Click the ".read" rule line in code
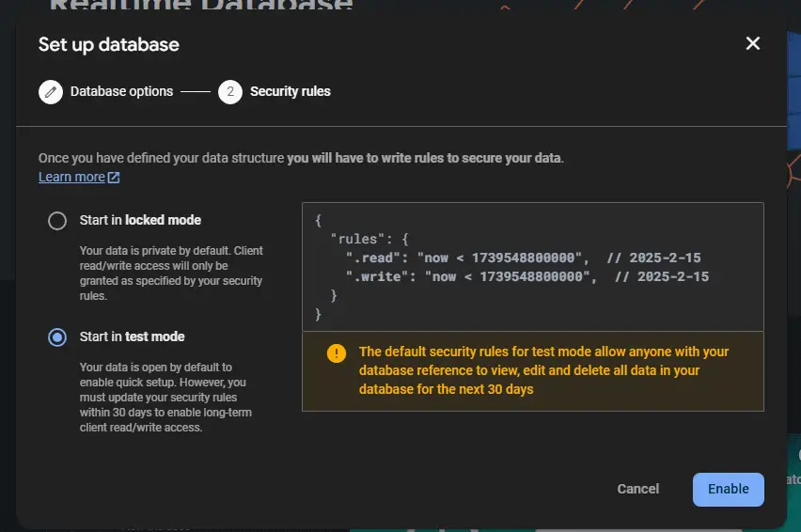801x532 pixels. pyautogui.click(x=523, y=258)
